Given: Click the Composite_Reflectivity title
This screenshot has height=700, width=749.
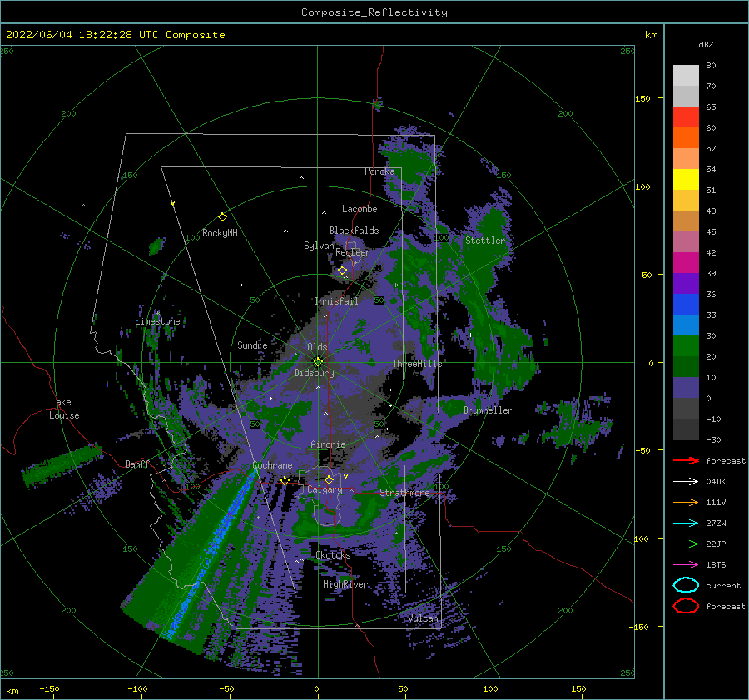Looking at the screenshot, I should pos(374,12).
